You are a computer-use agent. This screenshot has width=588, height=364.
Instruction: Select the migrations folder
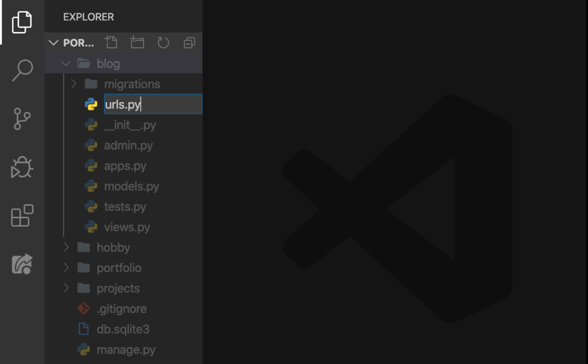pyautogui.click(x=132, y=84)
